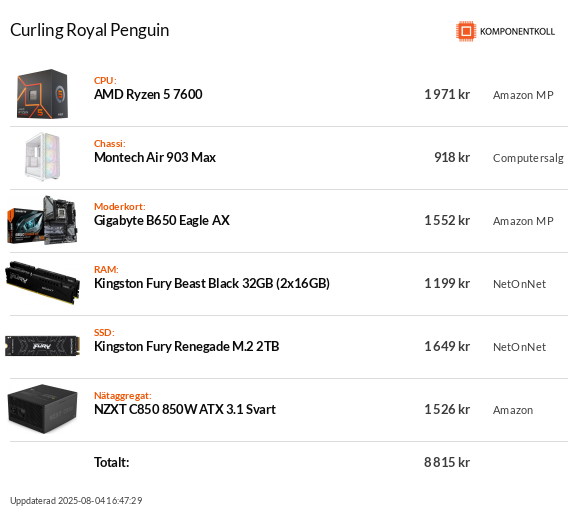This screenshot has height=514, width=577.
Task: Click the 1 971 kr CPU price
Action: [x=447, y=95]
